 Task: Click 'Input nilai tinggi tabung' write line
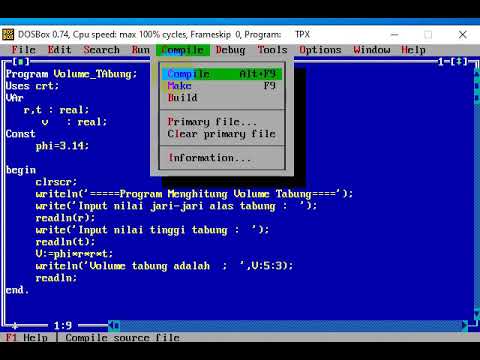(152, 230)
